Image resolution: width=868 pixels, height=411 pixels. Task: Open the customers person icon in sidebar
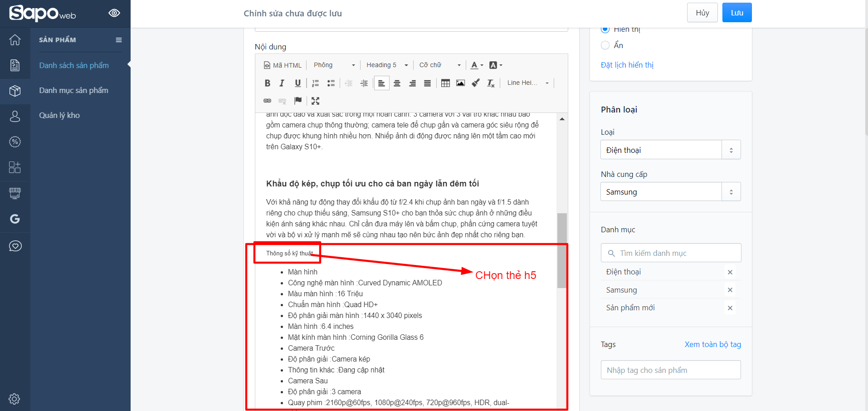[x=15, y=116]
